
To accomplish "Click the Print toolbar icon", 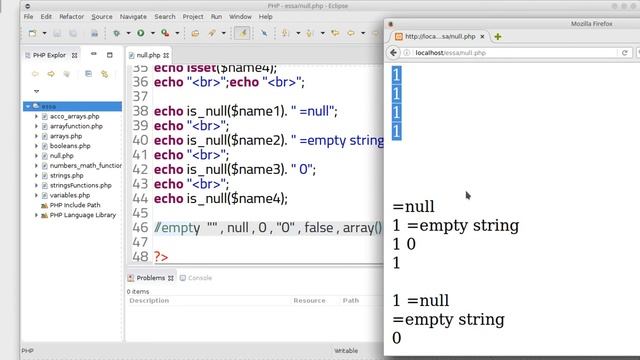I will coord(94,33).
